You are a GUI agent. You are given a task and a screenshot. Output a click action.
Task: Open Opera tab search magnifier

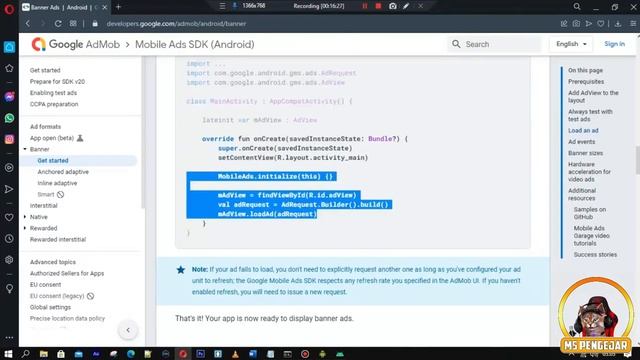click(x=577, y=7)
